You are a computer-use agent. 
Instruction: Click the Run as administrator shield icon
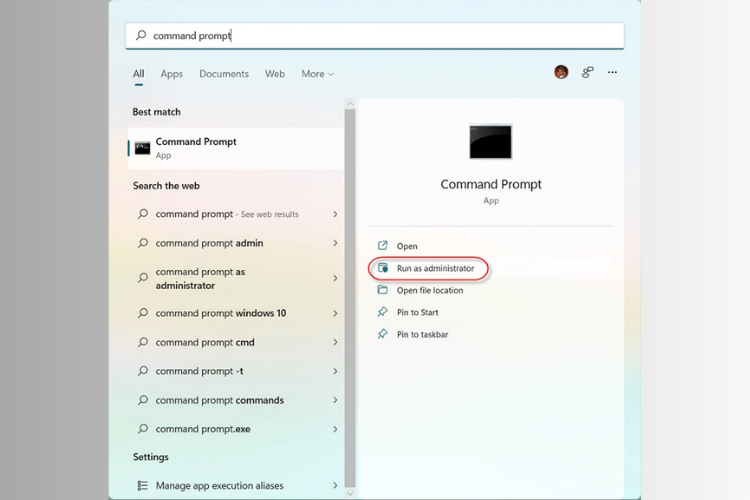coord(383,268)
